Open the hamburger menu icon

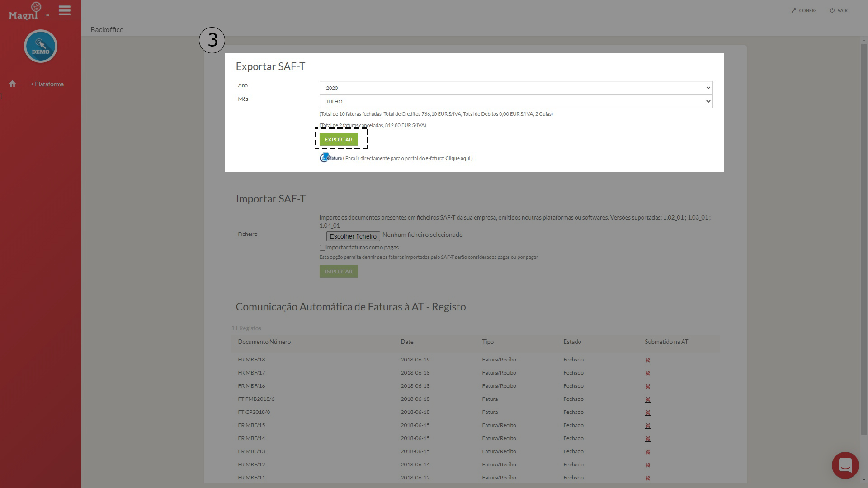[x=65, y=10]
